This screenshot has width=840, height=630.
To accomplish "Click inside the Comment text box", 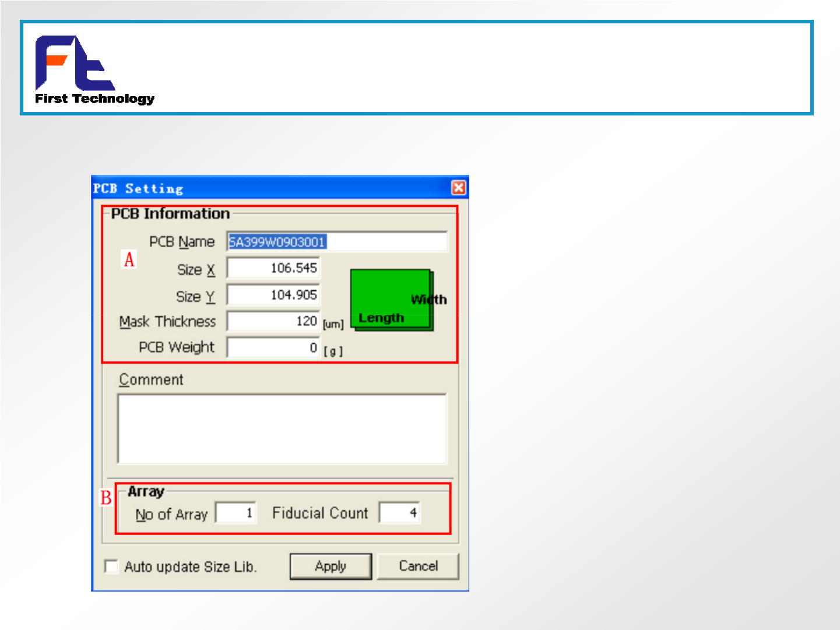I will click(x=282, y=428).
